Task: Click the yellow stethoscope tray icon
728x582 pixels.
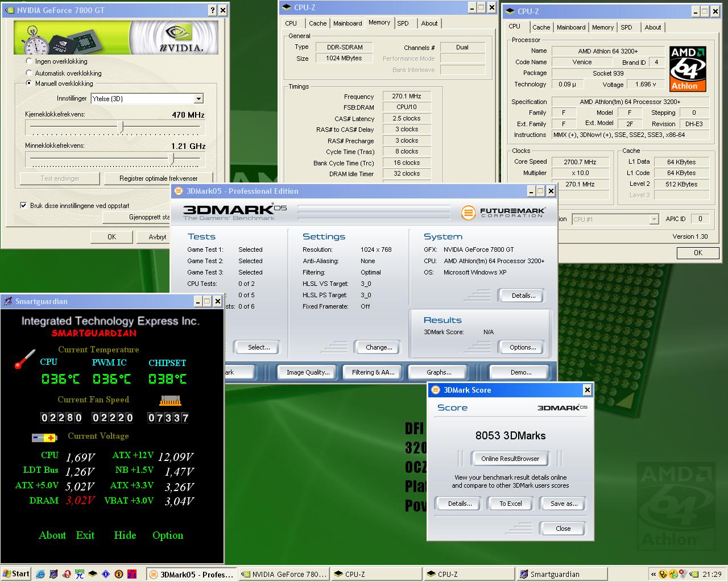Action: [663, 574]
